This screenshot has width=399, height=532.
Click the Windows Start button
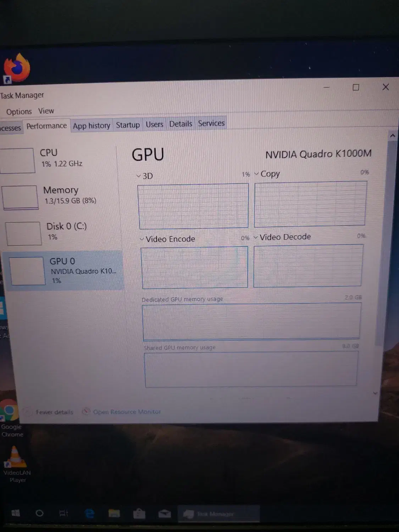coord(15,513)
